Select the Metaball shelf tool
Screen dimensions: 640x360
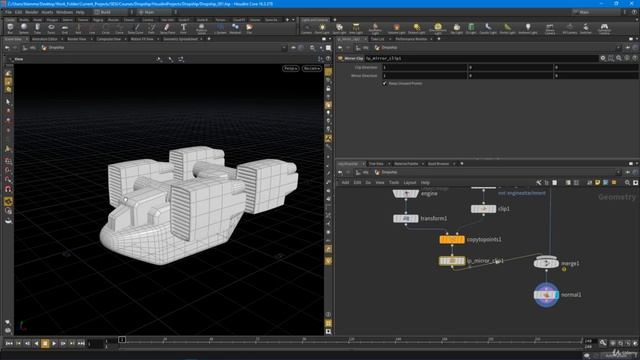(235, 29)
